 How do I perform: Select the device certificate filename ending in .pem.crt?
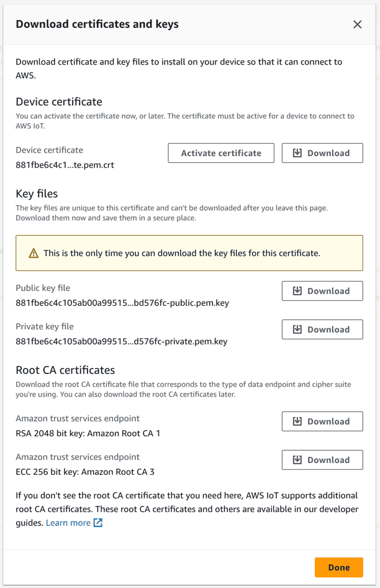(x=65, y=165)
